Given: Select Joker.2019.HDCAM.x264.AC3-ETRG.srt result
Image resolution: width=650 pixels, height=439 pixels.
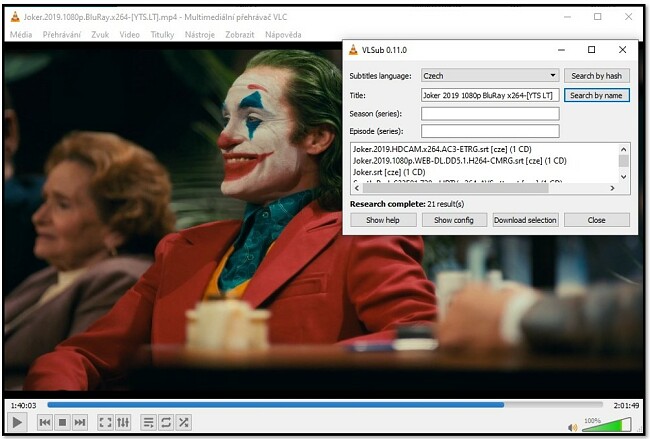Looking at the screenshot, I should (442, 149).
